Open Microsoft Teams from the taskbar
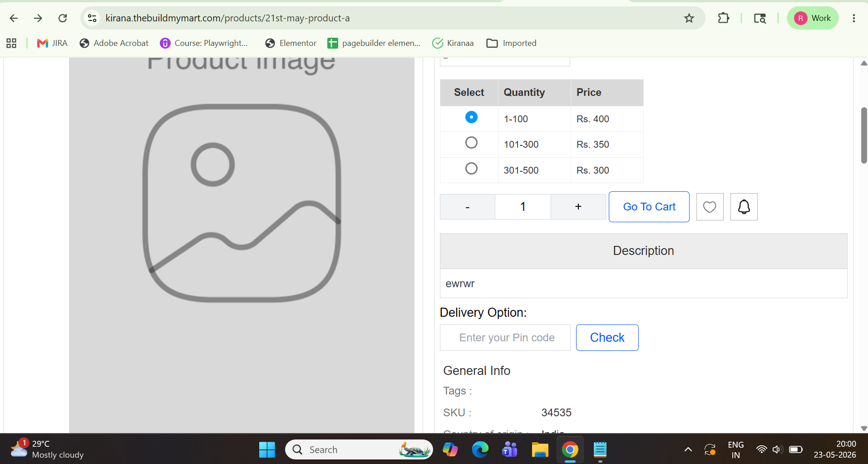The image size is (868, 464). [510, 450]
